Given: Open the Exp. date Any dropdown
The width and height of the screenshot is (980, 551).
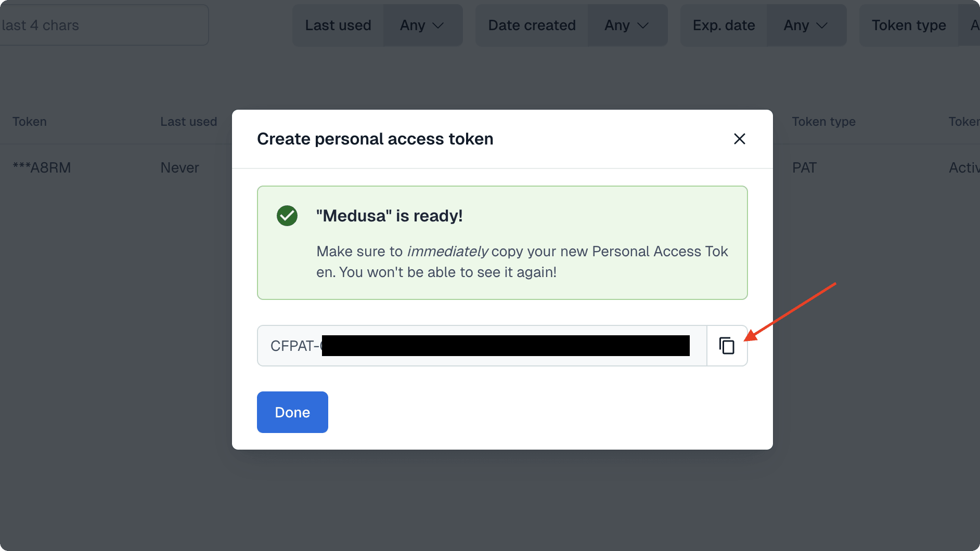Looking at the screenshot, I should (x=805, y=24).
